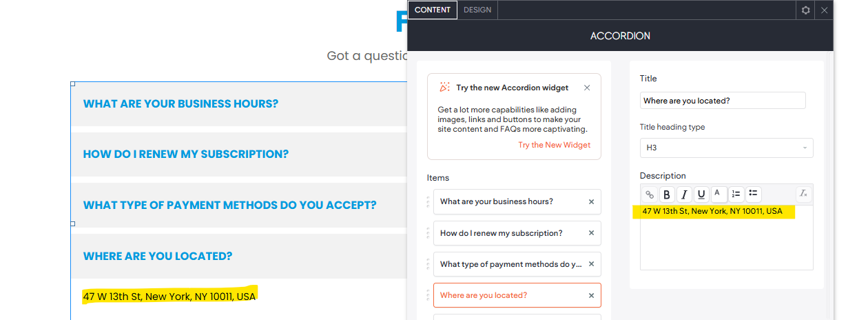Open the text color picker
The height and width of the screenshot is (320, 868).
[718, 194]
